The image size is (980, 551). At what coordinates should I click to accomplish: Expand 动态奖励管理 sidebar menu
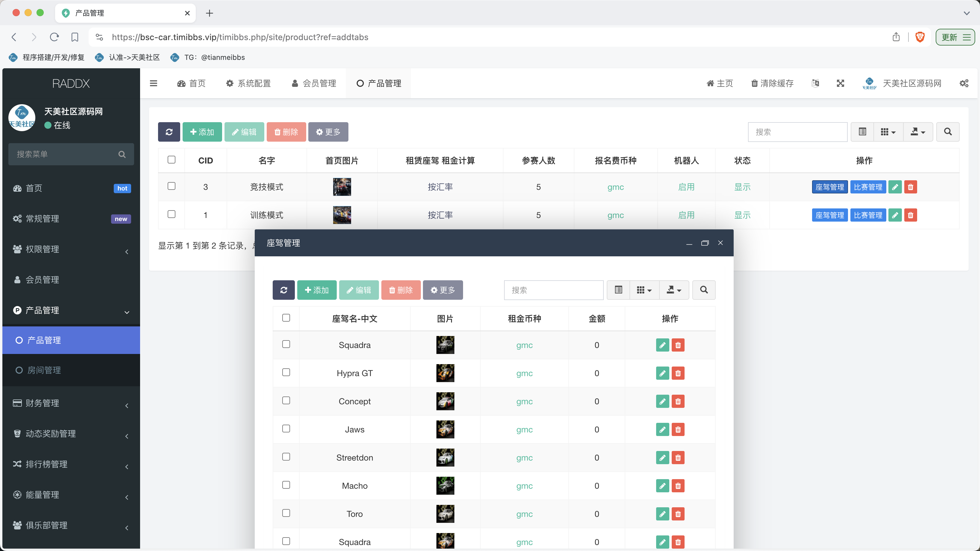click(71, 434)
